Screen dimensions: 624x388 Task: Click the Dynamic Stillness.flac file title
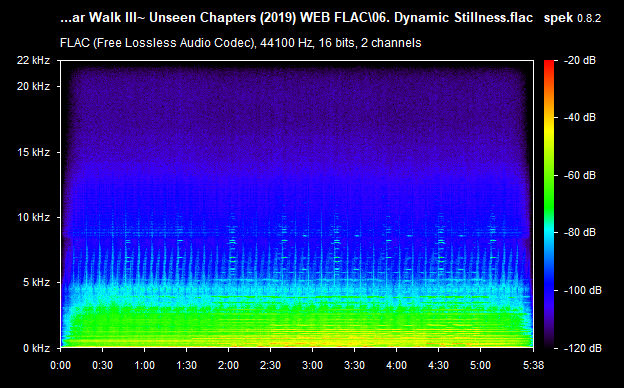pos(464,18)
